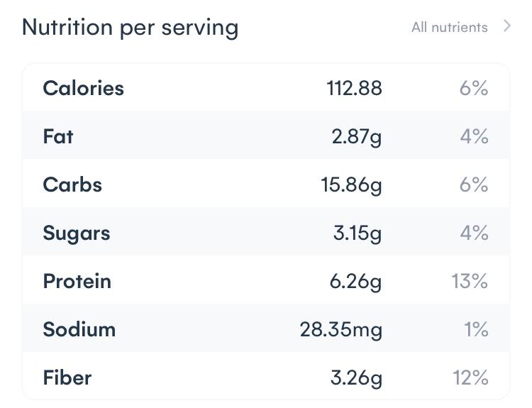The height and width of the screenshot is (408, 532).
Task: Select the Sugars row label
Action: click(x=77, y=233)
